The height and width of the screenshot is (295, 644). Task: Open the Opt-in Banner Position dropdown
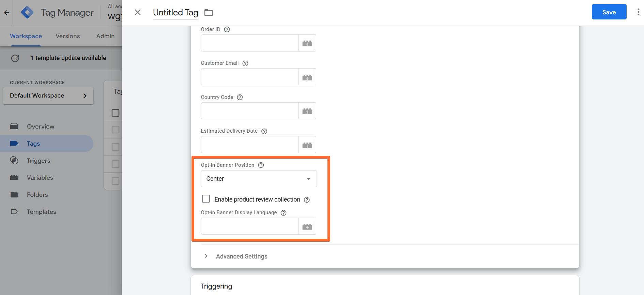point(259,179)
